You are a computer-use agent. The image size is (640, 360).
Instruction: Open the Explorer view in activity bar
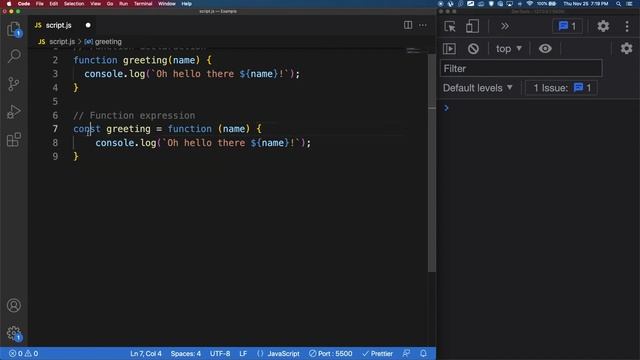point(14,29)
